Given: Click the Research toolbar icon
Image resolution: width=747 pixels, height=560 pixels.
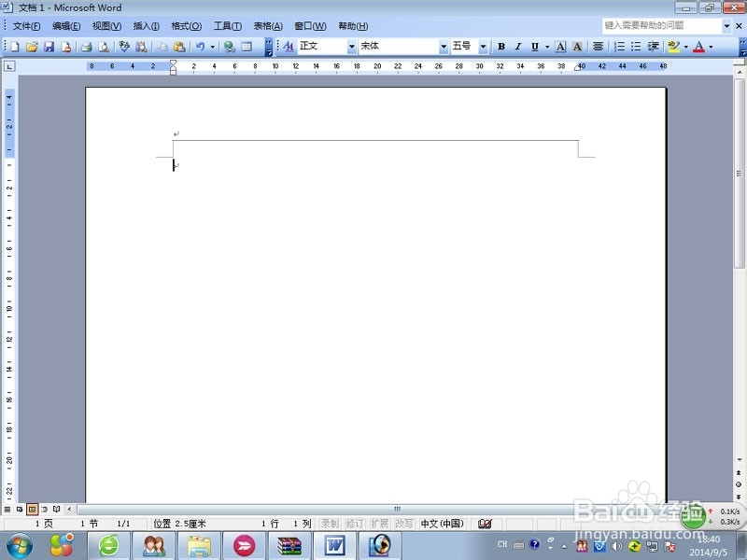Looking at the screenshot, I should click(x=141, y=47).
